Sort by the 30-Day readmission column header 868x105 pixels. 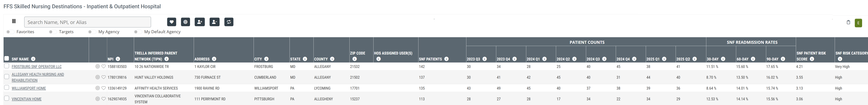point(712,59)
